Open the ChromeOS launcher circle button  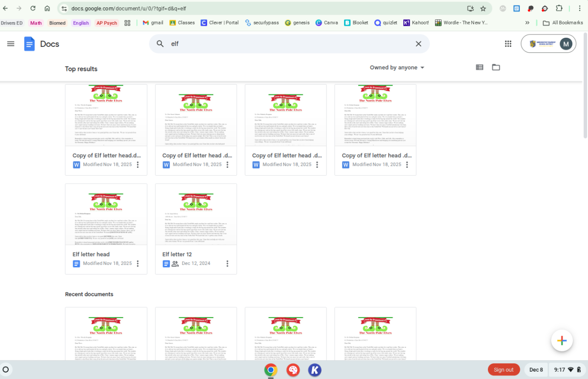[x=6, y=369]
